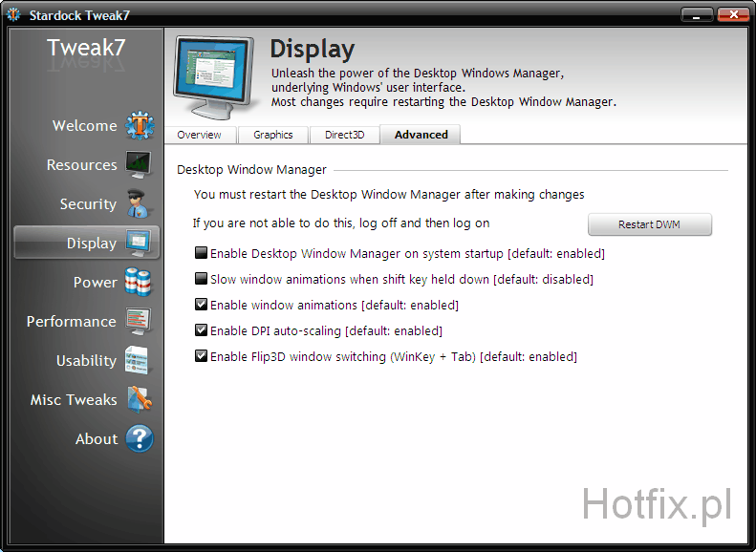This screenshot has width=756, height=552.
Task: Close the Stardock Tweak7 window
Action: (733, 15)
